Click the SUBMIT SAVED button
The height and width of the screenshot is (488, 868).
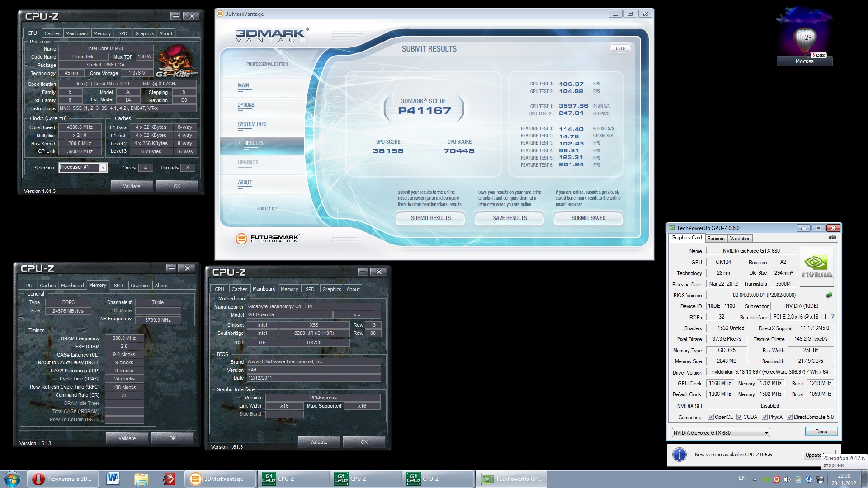point(588,218)
